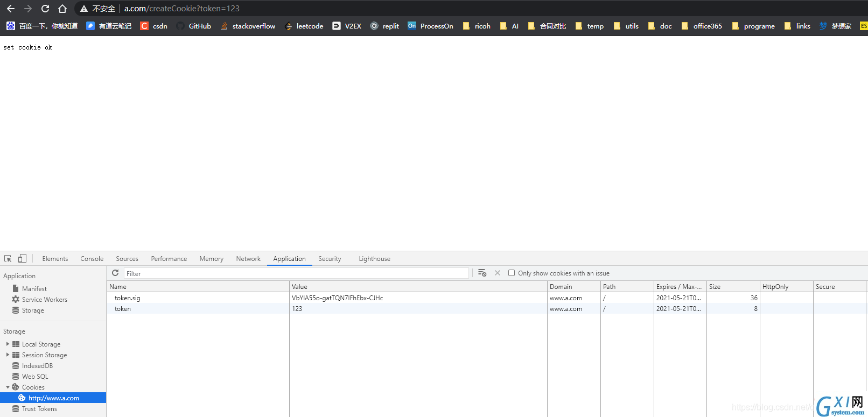Open the V2EX bookmark

[x=347, y=26]
